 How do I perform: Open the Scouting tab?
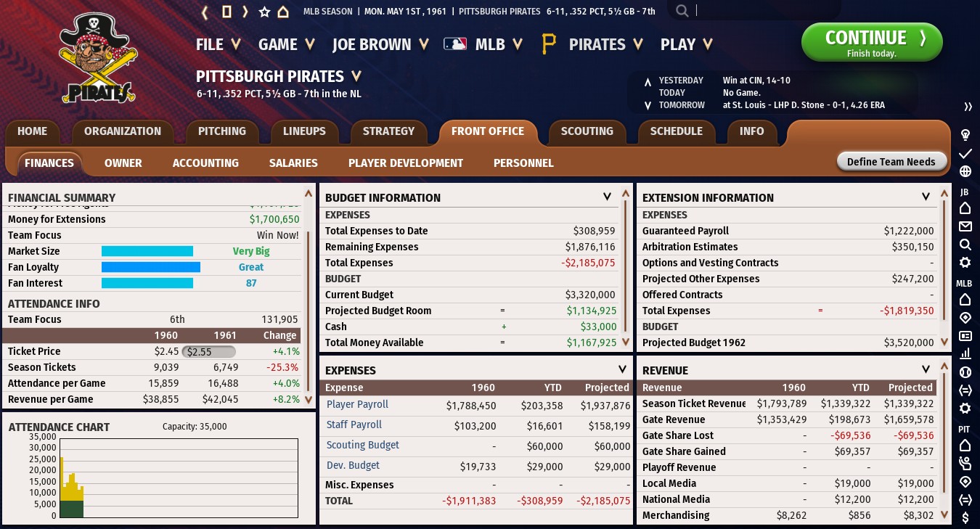[x=587, y=131]
